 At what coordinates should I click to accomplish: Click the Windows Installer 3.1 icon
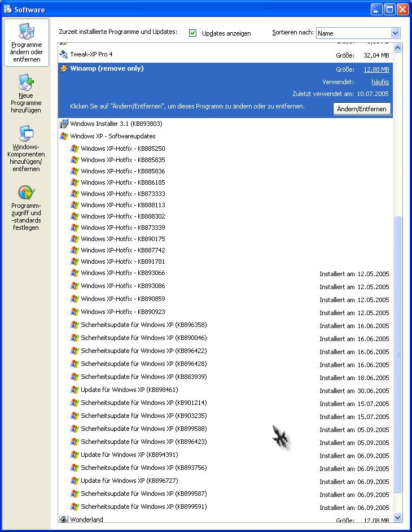[63, 124]
